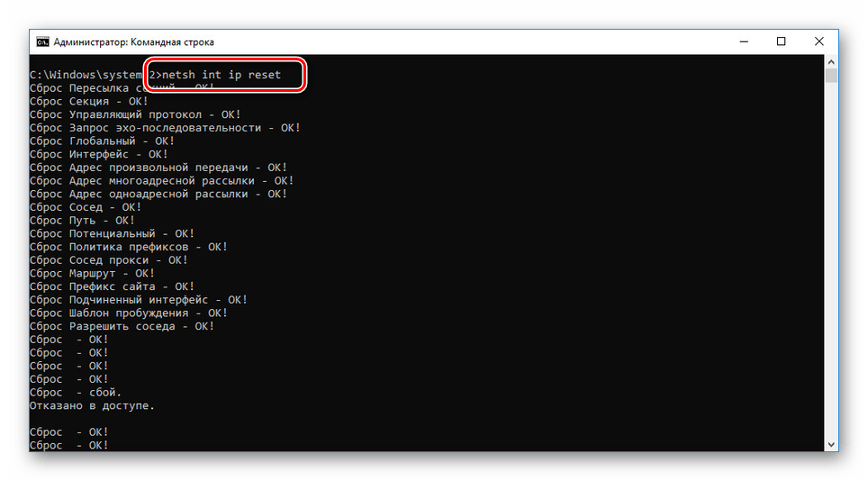Viewport: 868px width, 481px height.
Task: Close the Администратор: Командная строка window
Action: coord(819,41)
